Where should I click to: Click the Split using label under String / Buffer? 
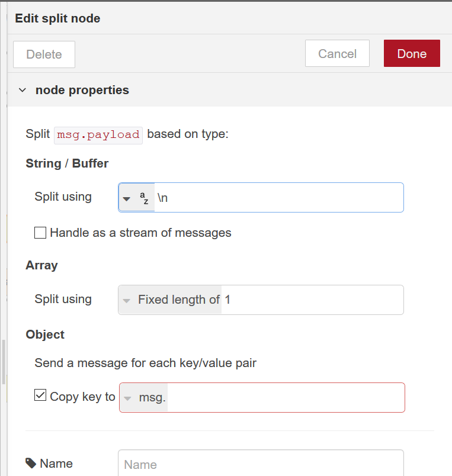click(63, 197)
